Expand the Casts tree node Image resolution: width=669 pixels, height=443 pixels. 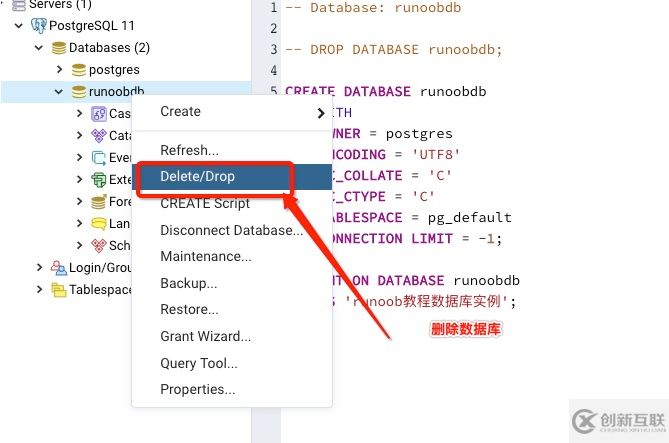click(79, 114)
